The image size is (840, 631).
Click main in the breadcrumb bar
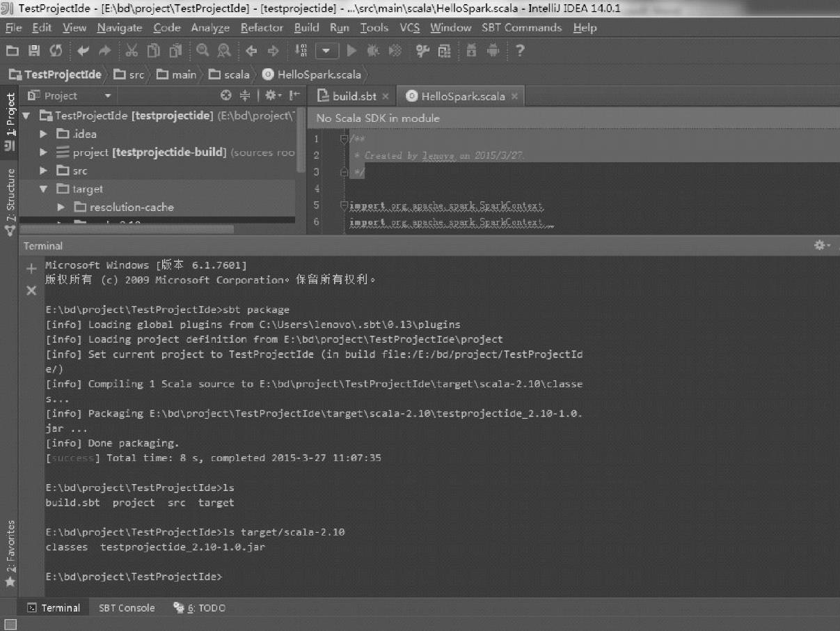pos(176,74)
